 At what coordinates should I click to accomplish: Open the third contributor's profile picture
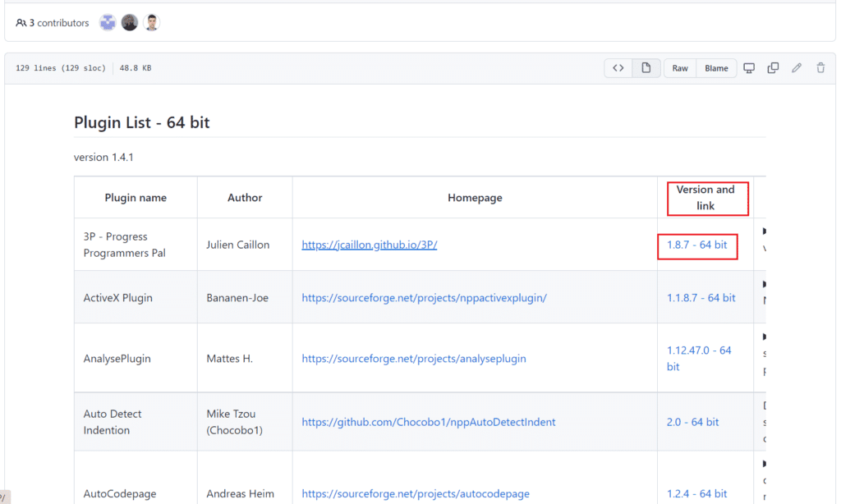151,22
